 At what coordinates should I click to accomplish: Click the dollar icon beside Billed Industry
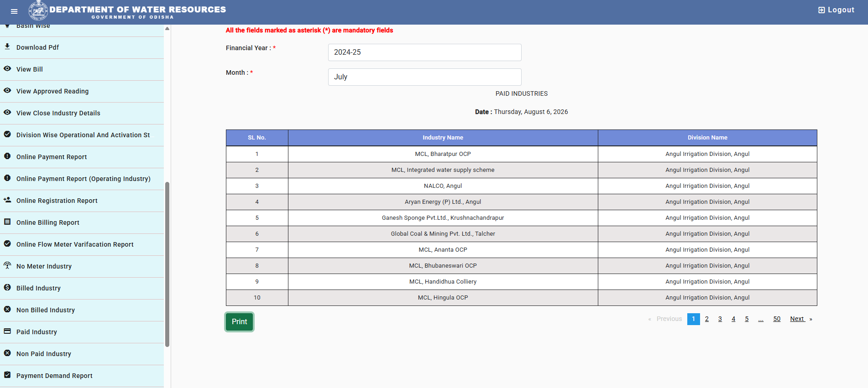click(7, 287)
